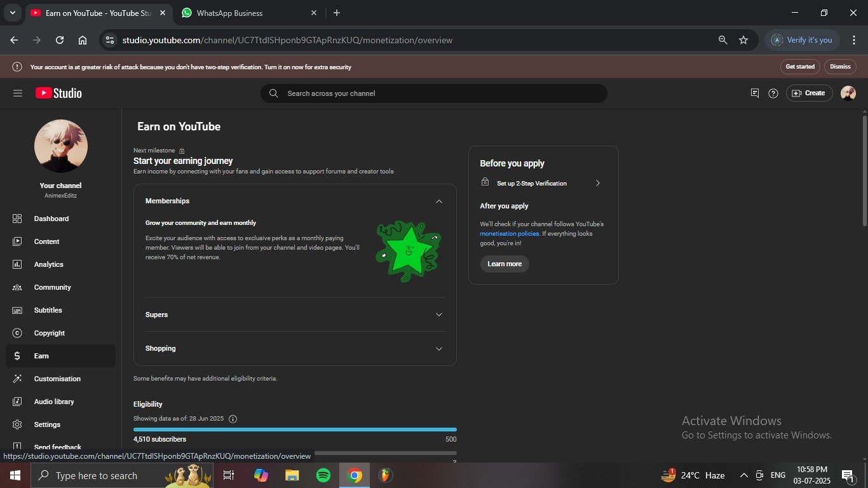Viewport: 868px width, 488px height.
Task: Collapse the Memberships section
Action: (438, 201)
